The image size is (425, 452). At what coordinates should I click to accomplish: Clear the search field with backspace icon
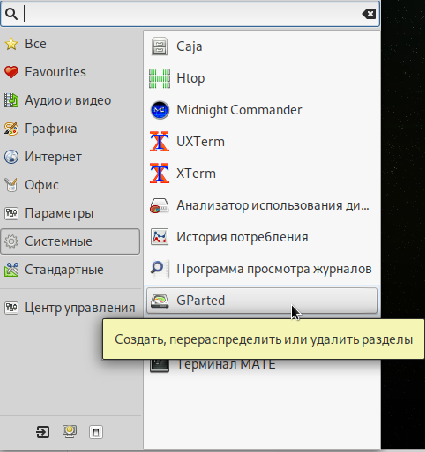click(369, 14)
